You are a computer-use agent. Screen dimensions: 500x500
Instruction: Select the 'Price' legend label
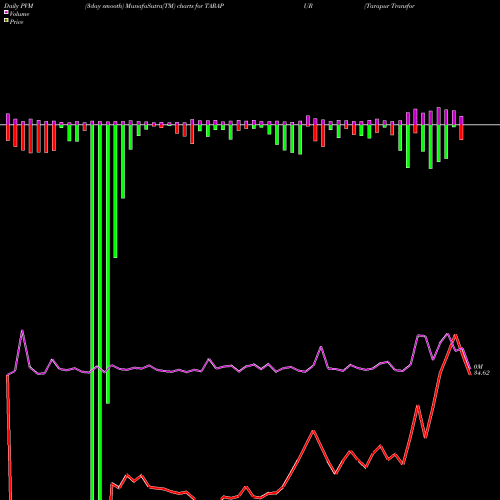tap(16, 22)
